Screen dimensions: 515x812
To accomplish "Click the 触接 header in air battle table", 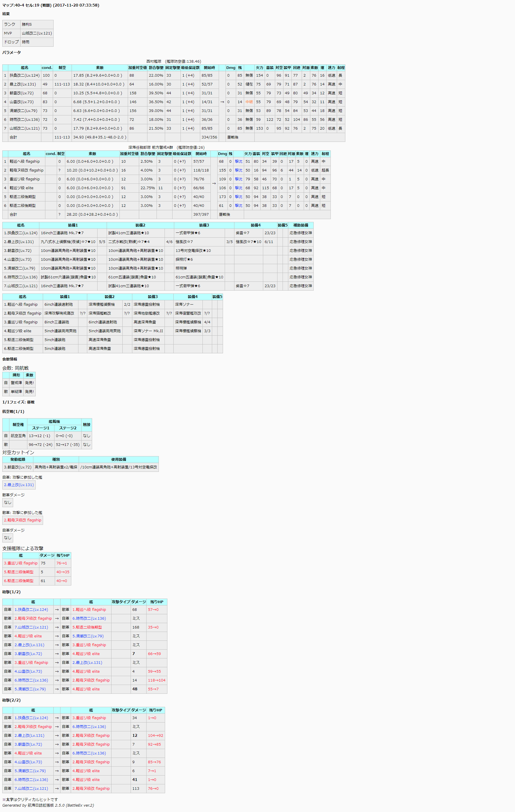I will 86,425.
